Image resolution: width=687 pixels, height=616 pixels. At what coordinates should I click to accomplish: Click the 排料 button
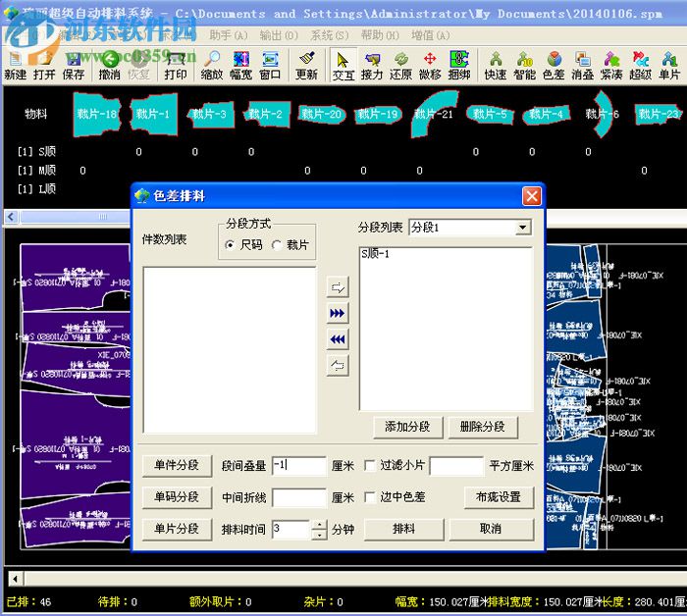(x=404, y=529)
